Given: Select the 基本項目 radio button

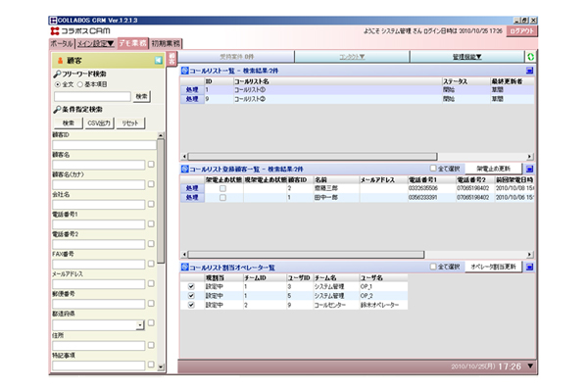Looking at the screenshot, I should 80,84.
